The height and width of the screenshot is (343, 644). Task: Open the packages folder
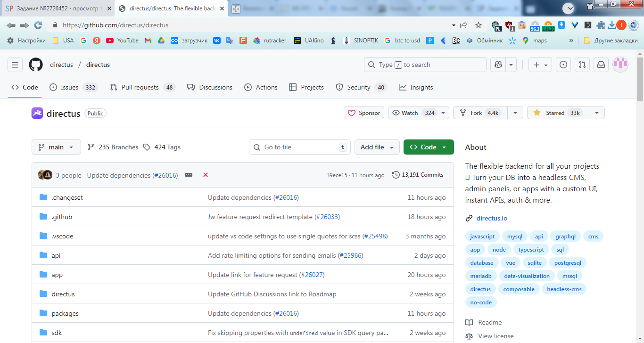65,313
